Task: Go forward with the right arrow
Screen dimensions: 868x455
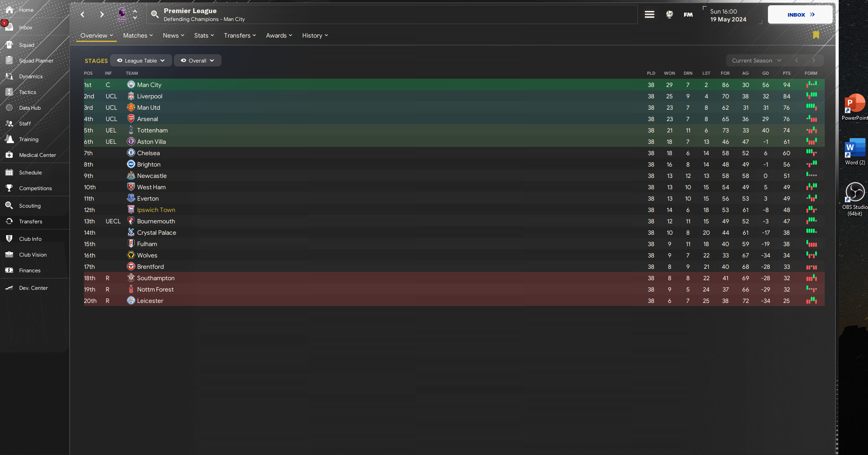Action: (102, 14)
